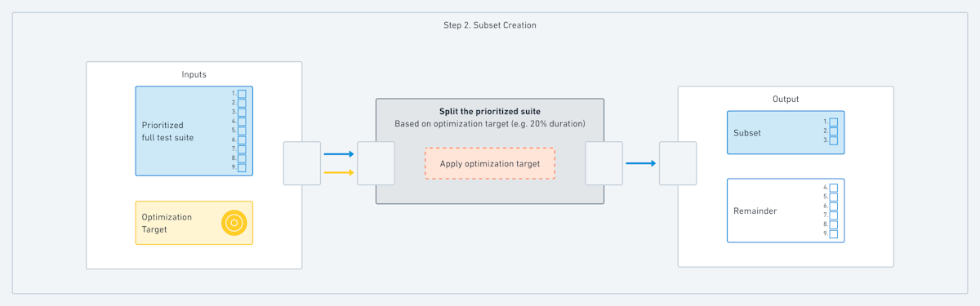The height and width of the screenshot is (306, 980).
Task: Click the yellow arrow leaving the Inputs box
Action: [339, 172]
